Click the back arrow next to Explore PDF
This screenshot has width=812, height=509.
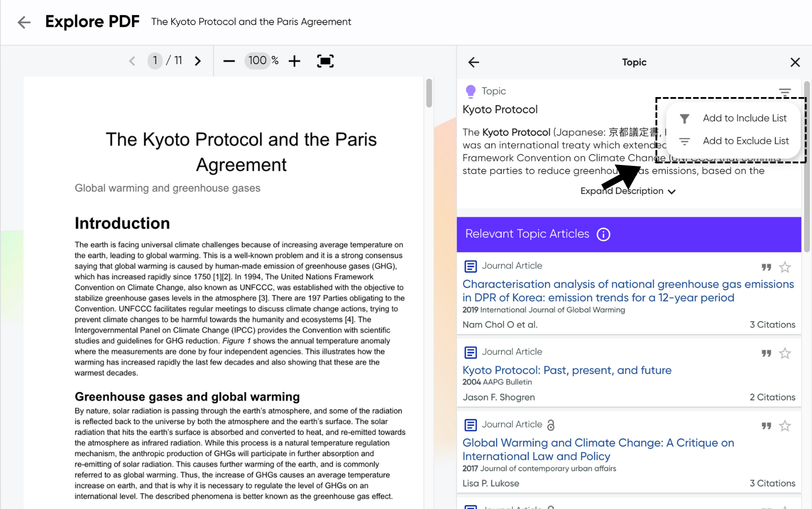(x=24, y=22)
